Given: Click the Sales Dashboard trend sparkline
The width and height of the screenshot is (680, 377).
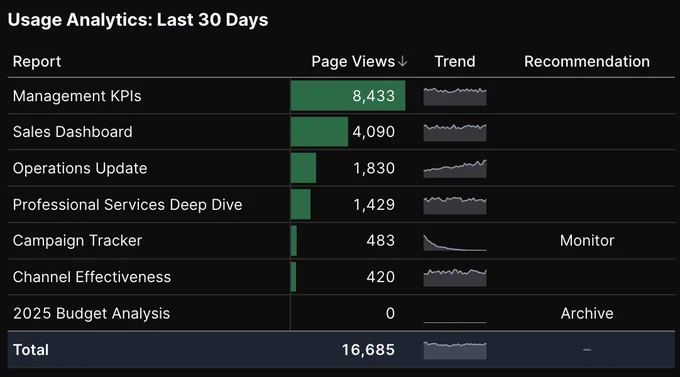Looking at the screenshot, I should (455, 133).
